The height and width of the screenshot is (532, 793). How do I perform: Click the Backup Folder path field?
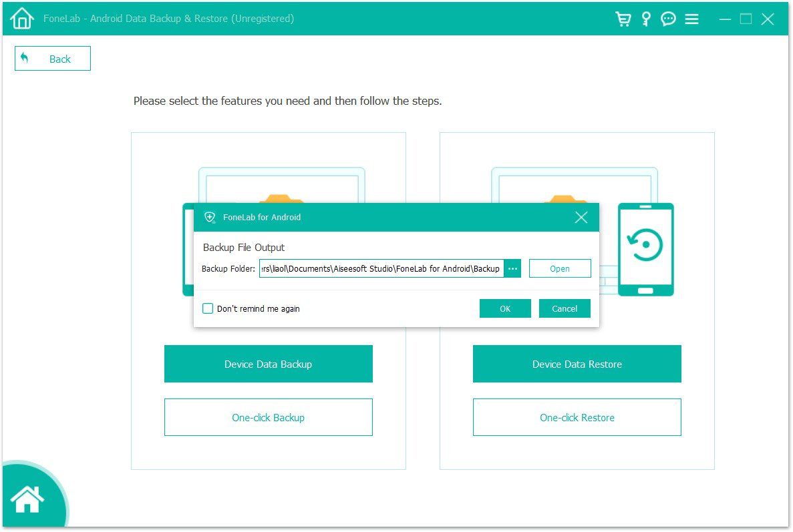coord(381,268)
